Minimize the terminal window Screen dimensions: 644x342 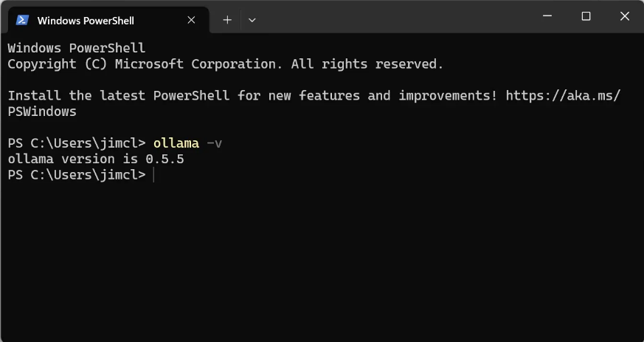[547, 16]
